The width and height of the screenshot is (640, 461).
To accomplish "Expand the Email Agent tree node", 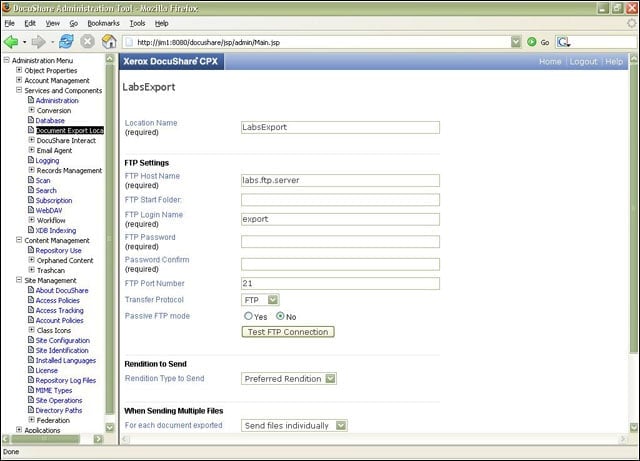I will pos(31,150).
